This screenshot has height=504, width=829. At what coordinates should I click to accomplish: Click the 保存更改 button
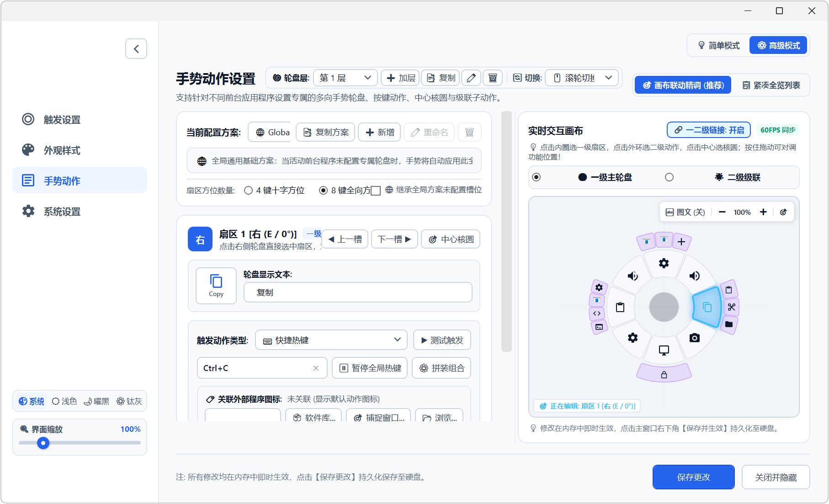pos(693,477)
